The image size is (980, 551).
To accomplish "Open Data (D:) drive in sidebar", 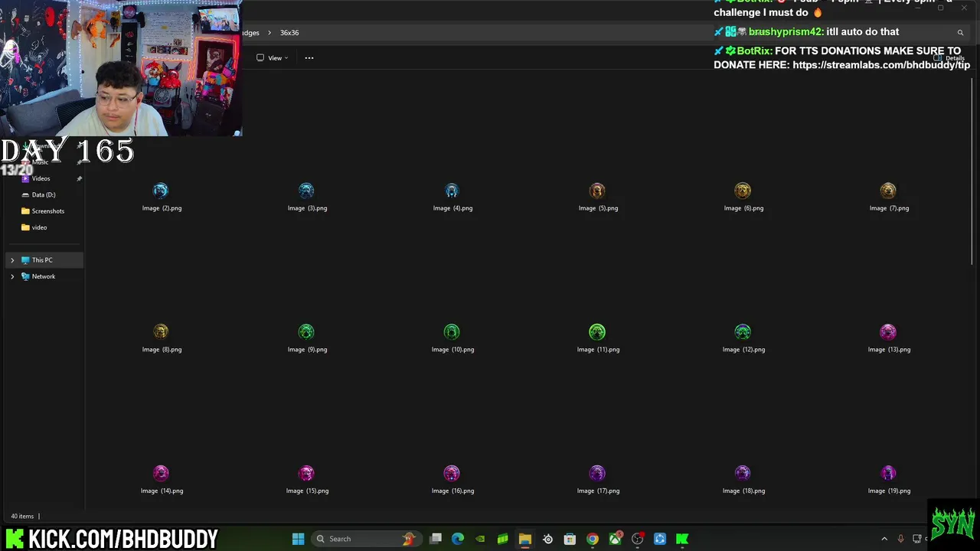I will coord(43,194).
